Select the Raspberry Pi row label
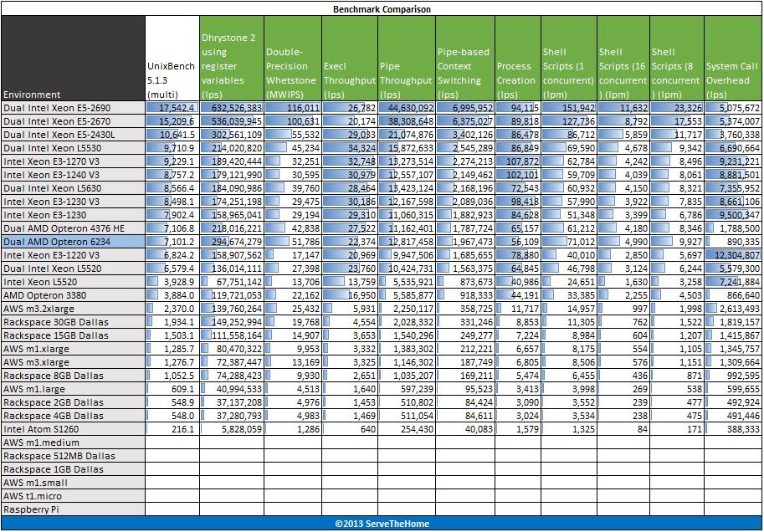 click(x=73, y=509)
